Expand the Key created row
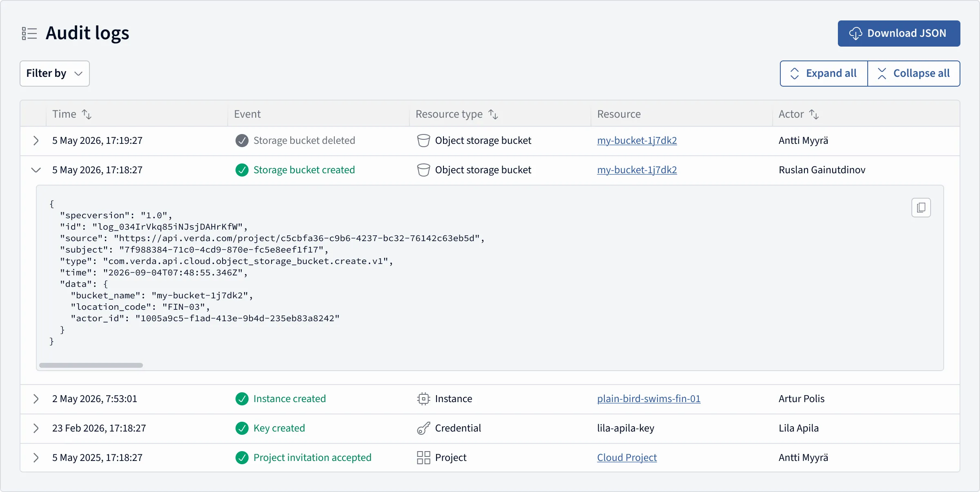The height and width of the screenshot is (492, 980). 36,428
